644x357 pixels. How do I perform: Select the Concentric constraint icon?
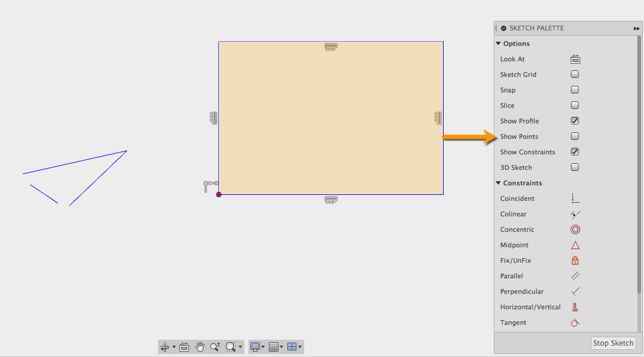tap(575, 230)
